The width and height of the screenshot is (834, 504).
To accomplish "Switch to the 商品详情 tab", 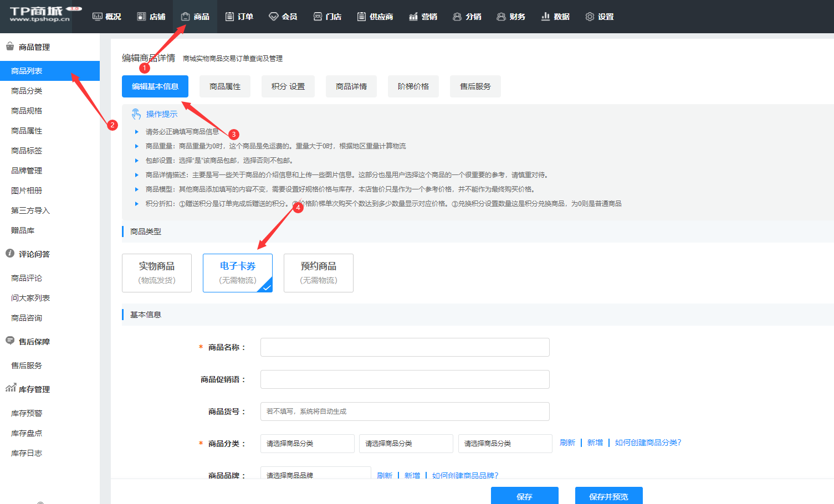I will (351, 86).
